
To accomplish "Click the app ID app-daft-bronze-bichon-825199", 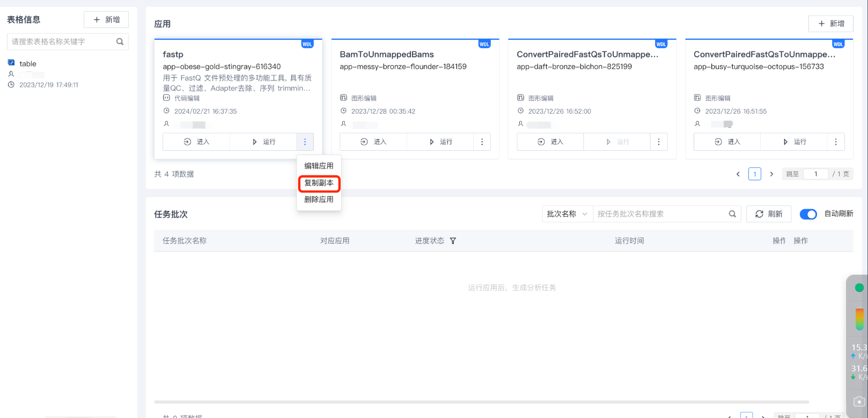I will pos(575,67).
